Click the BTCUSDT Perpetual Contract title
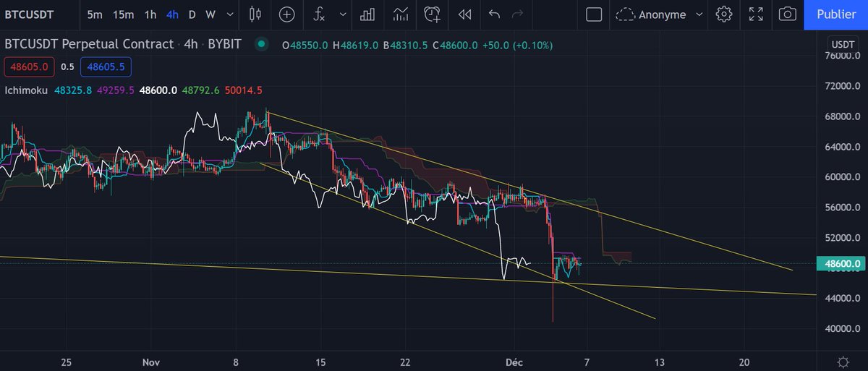Screen dimensions: 868x371 point(89,45)
